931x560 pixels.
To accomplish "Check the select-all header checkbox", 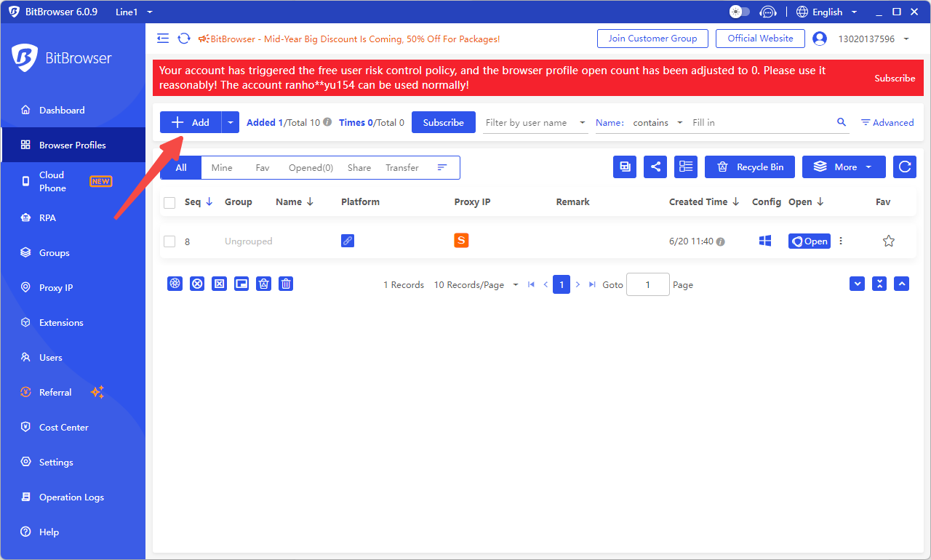I will click(x=169, y=203).
